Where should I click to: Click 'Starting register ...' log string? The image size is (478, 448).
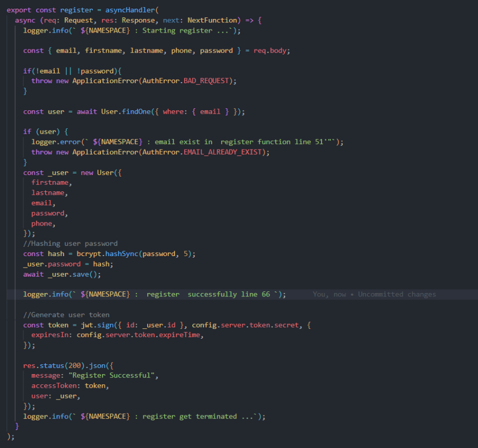coord(186,30)
